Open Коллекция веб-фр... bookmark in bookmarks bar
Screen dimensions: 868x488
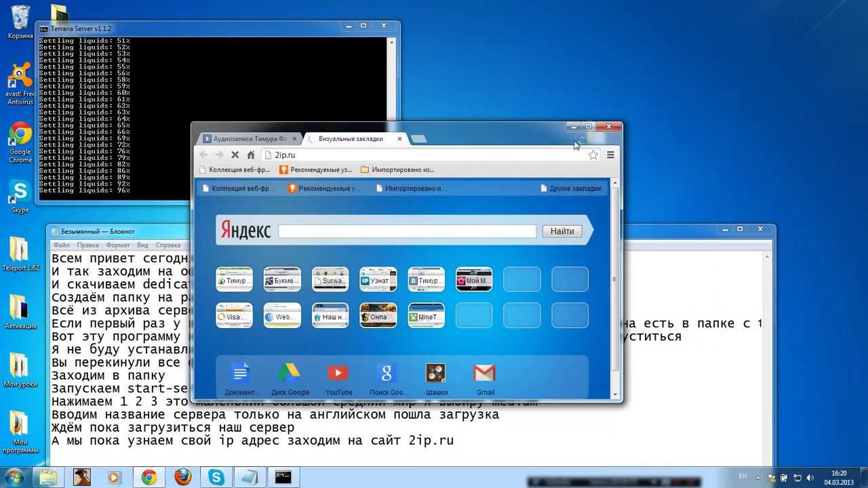coord(235,169)
